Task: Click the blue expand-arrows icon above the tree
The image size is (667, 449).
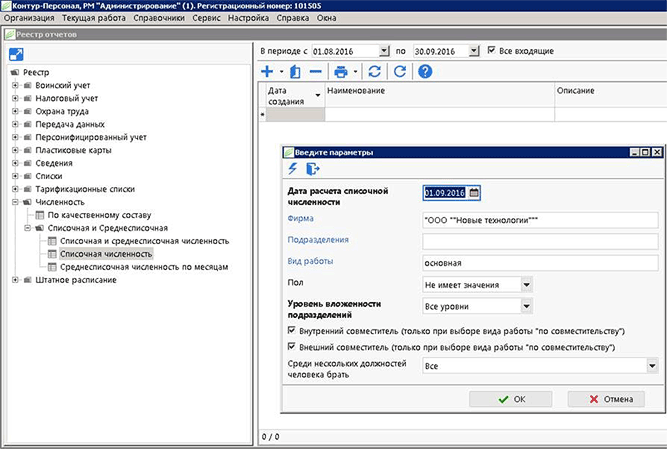Action: [16, 54]
